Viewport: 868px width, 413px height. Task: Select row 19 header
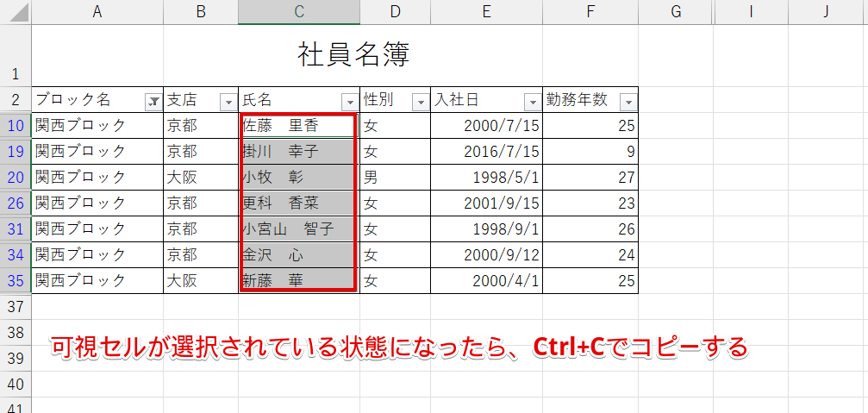coord(16,151)
